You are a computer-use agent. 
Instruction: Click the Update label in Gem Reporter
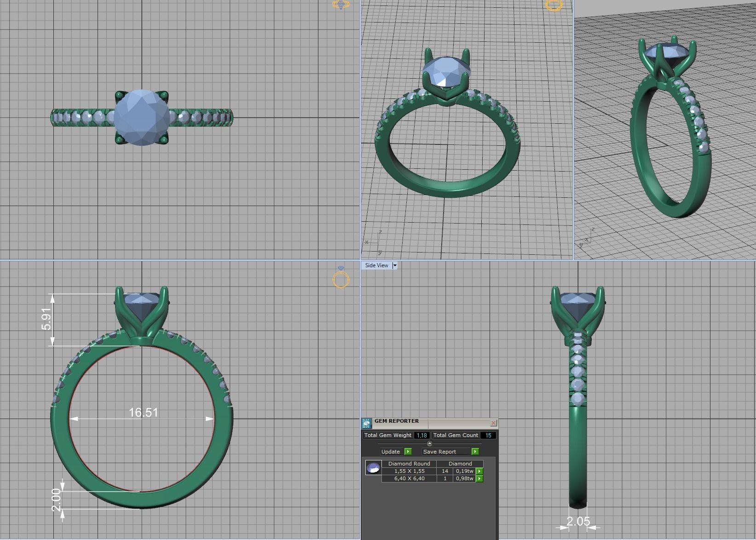391,452
